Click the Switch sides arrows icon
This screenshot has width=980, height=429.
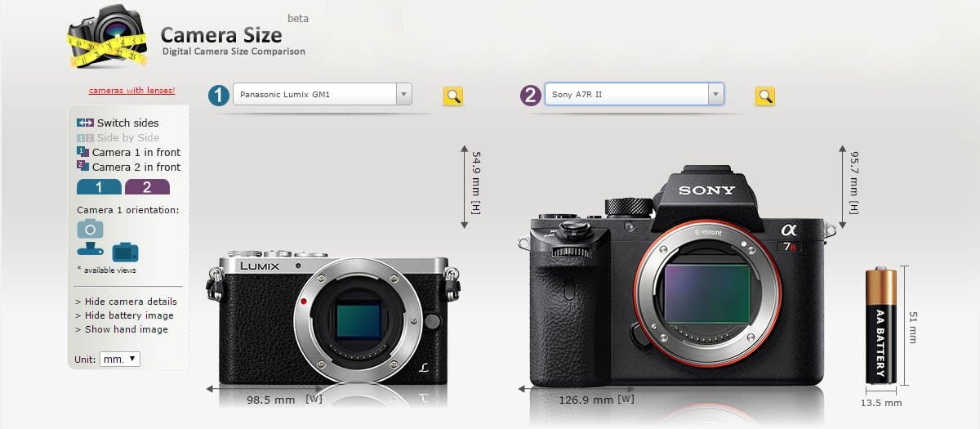pyautogui.click(x=85, y=123)
